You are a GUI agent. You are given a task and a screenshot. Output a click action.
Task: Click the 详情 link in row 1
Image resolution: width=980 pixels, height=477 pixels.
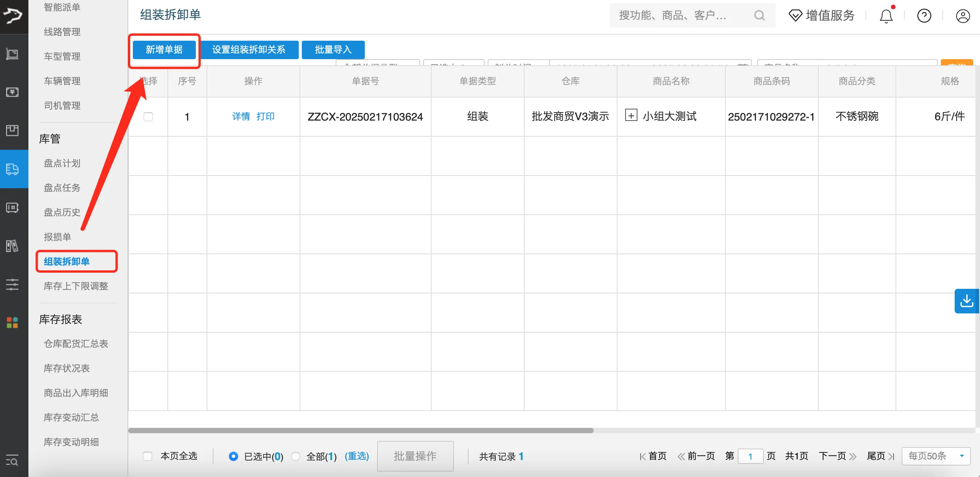click(x=241, y=116)
